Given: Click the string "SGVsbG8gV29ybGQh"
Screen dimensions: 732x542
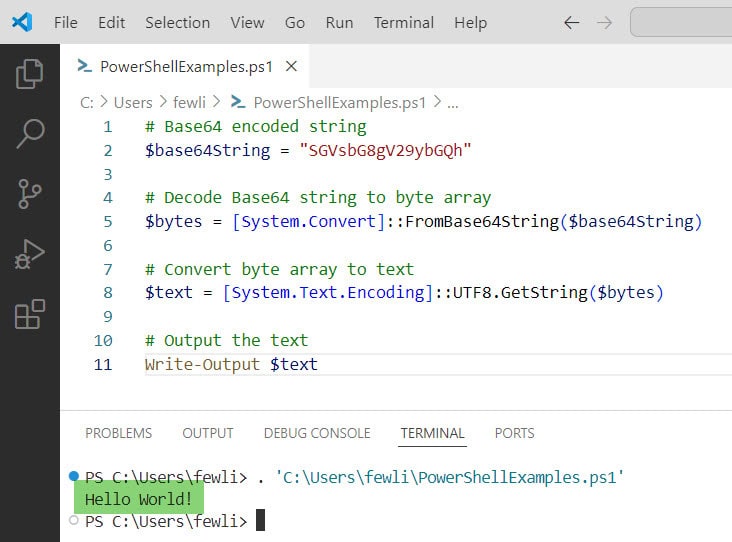Looking at the screenshot, I should (386, 150).
